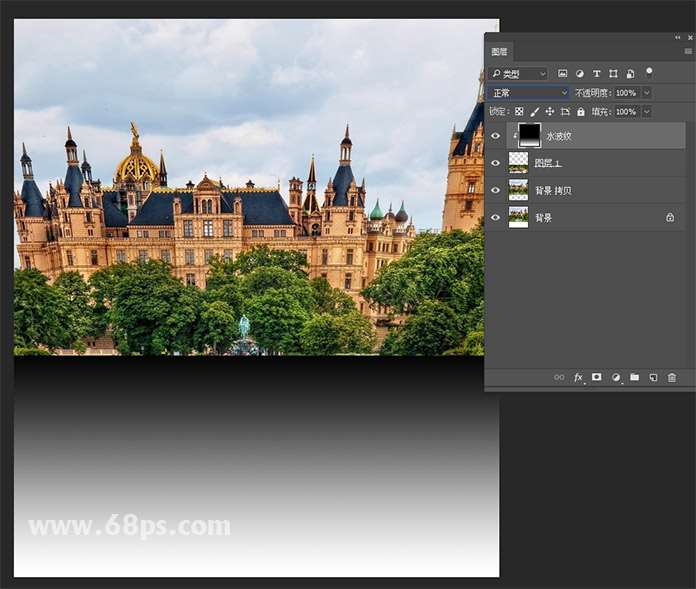Filter layers by text type
696x589 pixels.
click(x=597, y=73)
